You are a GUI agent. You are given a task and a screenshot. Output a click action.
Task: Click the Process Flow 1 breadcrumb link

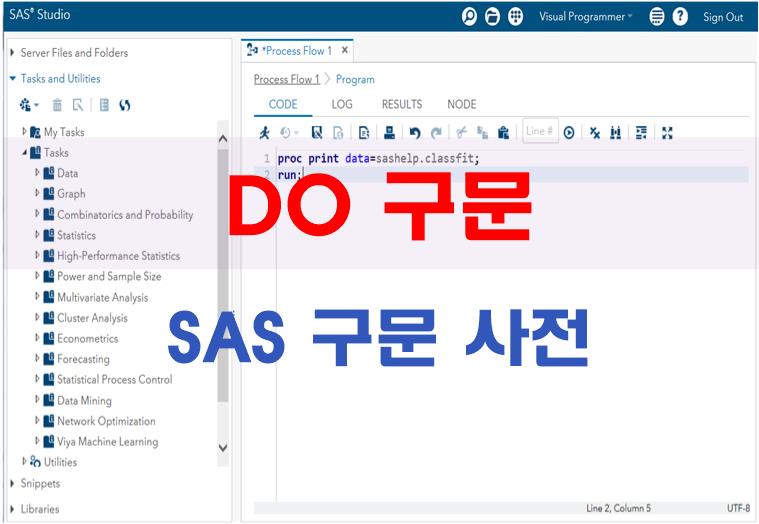tap(287, 79)
